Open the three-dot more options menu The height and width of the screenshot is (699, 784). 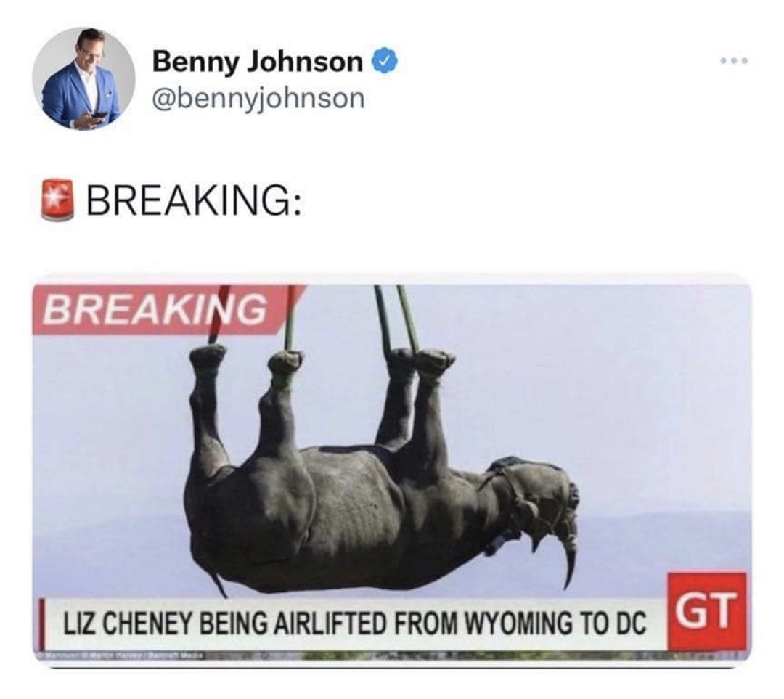(733, 61)
